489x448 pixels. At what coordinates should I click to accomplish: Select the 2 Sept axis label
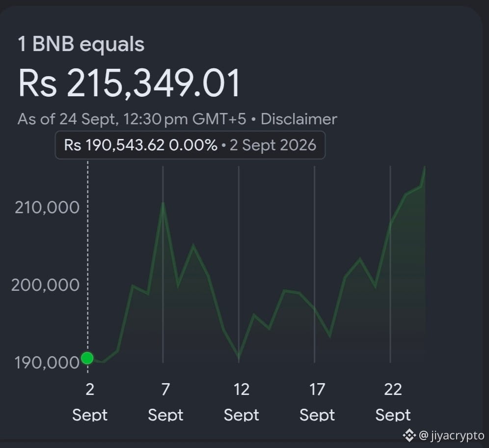pos(90,402)
